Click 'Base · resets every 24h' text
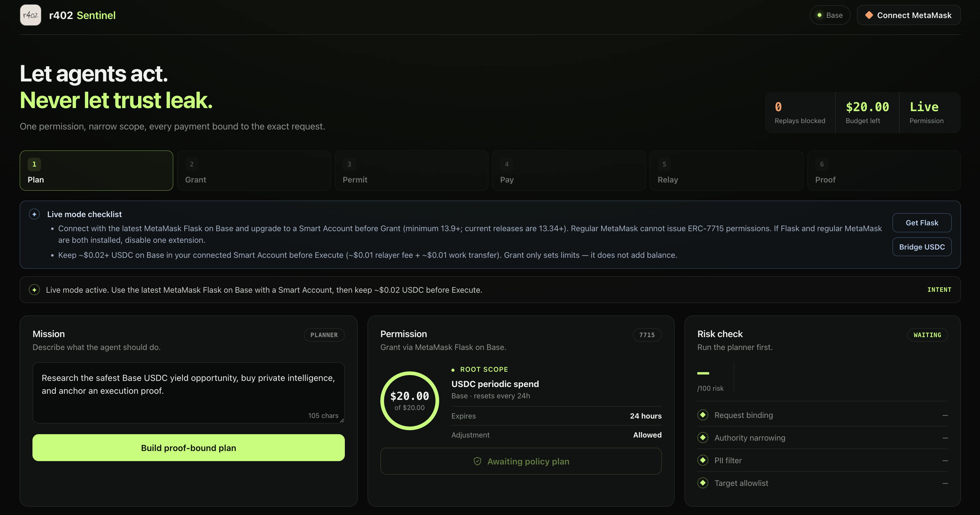 (x=490, y=396)
